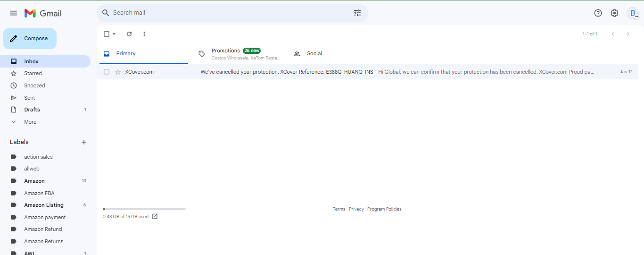Screen dimensions: 644x255
Task: Open storage management link icon
Action: 155,217
